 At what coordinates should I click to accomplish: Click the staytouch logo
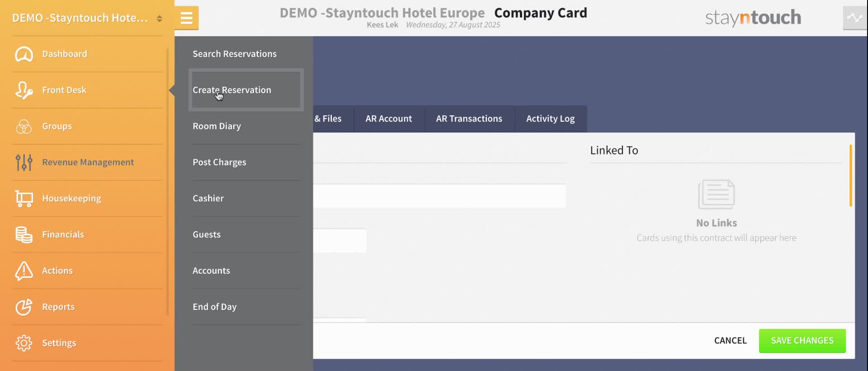click(753, 18)
